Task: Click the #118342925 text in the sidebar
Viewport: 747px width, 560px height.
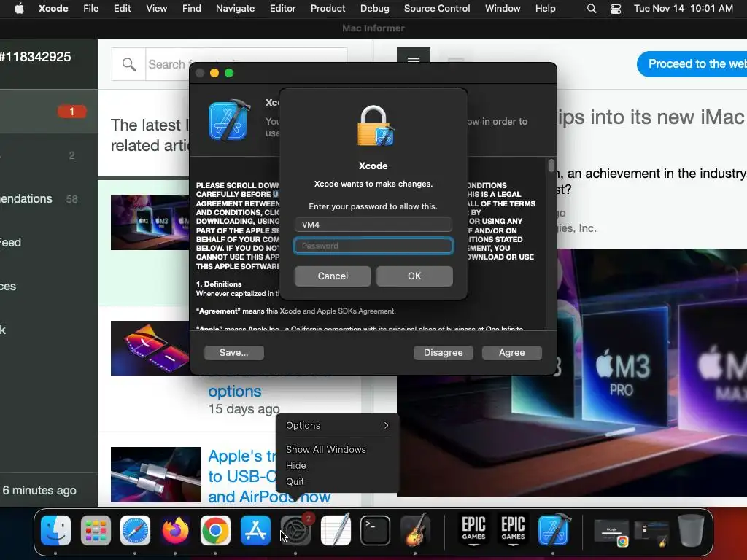Action: 35,57
